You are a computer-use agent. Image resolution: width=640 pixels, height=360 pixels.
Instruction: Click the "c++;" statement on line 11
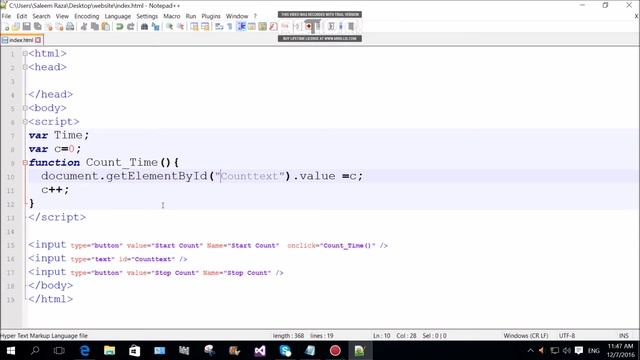pyautogui.click(x=55, y=190)
